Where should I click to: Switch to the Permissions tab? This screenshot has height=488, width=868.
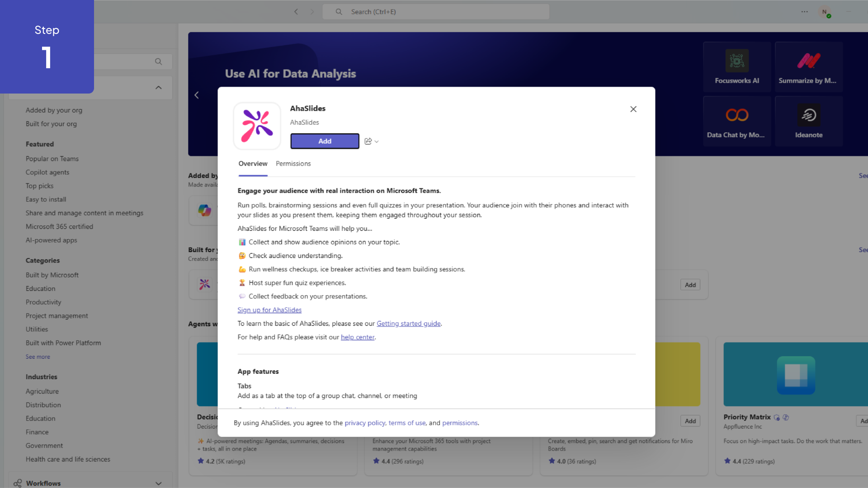(293, 164)
